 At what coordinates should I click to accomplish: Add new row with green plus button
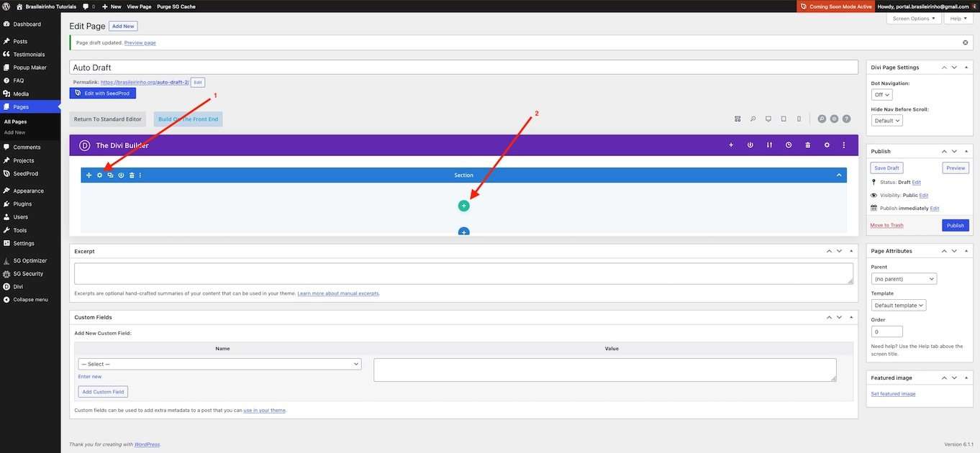coord(463,206)
